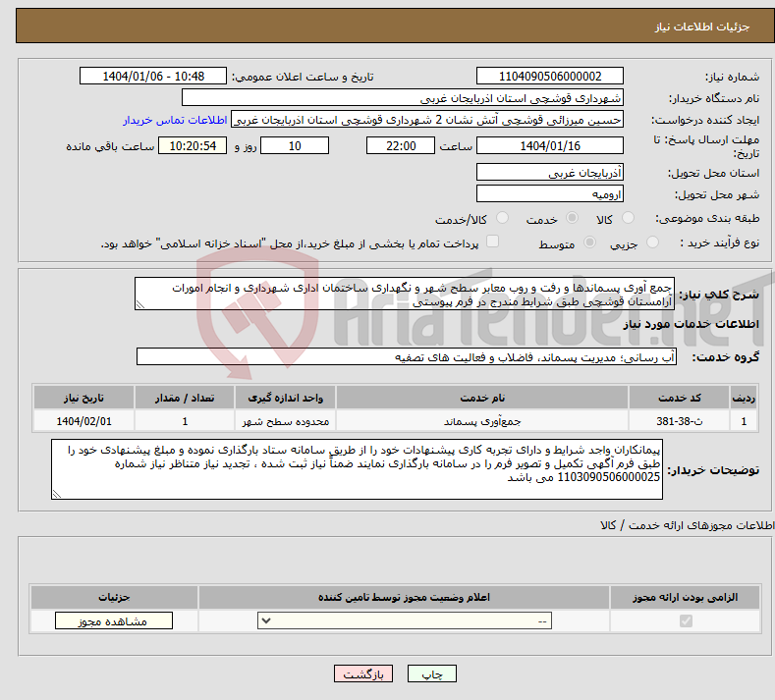Click the تاریخ نیاز column header
Screen dimensions: 775x700
(83, 398)
